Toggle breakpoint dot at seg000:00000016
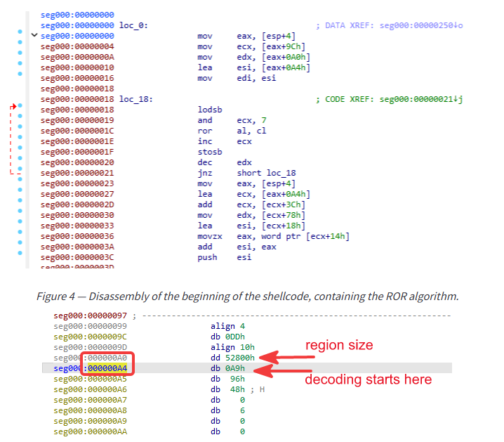Viewport: 504px width, 442px height. pyautogui.click(x=20, y=74)
